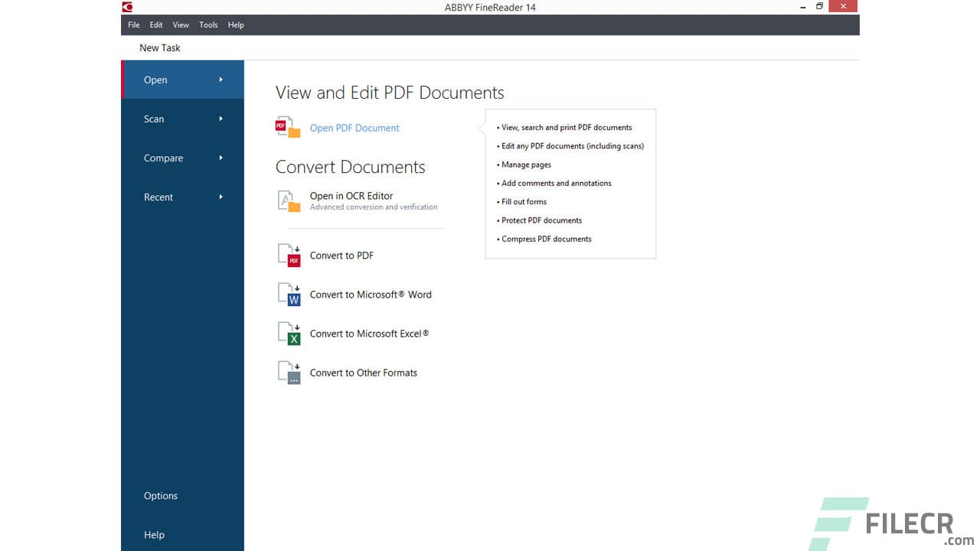The height and width of the screenshot is (551, 980).
Task: Click the Options button
Action: (160, 495)
